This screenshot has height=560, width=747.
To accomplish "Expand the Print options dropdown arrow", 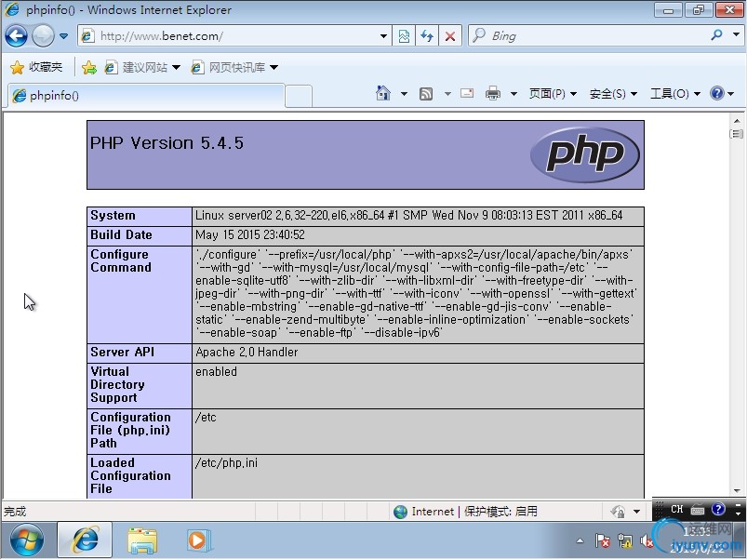I will tap(514, 94).
